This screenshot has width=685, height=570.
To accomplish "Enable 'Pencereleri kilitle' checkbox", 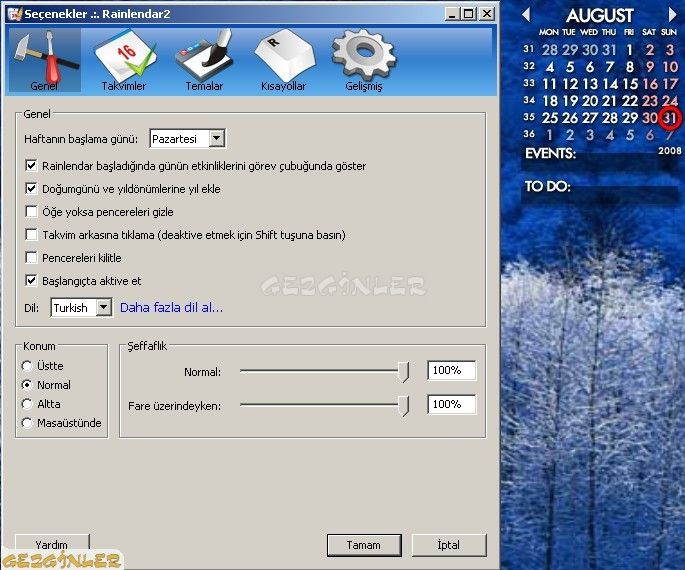I will click(31, 258).
